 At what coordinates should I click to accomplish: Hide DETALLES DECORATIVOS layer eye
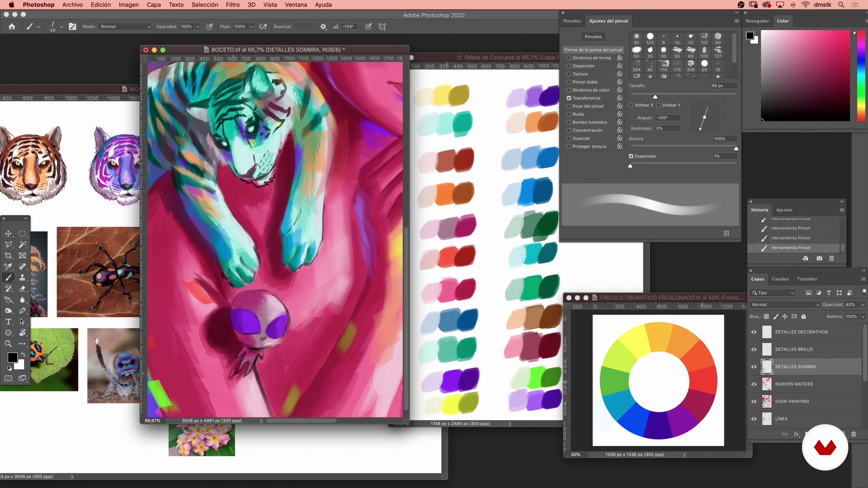pyautogui.click(x=754, y=332)
